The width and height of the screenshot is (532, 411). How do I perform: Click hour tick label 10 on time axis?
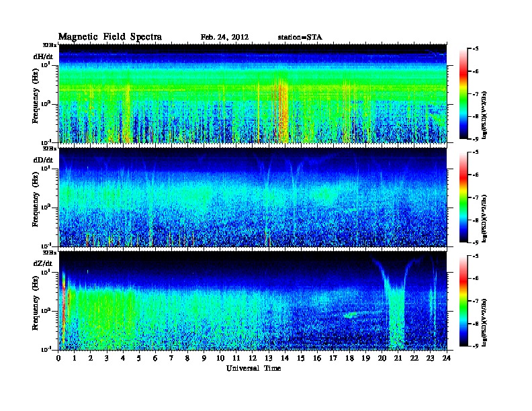click(220, 359)
